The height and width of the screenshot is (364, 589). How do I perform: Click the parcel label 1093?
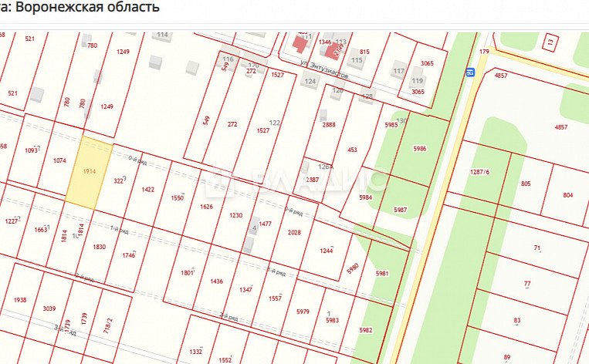[31, 150]
